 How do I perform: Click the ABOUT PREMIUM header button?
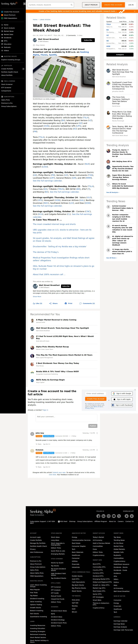(x=91, y=5)
